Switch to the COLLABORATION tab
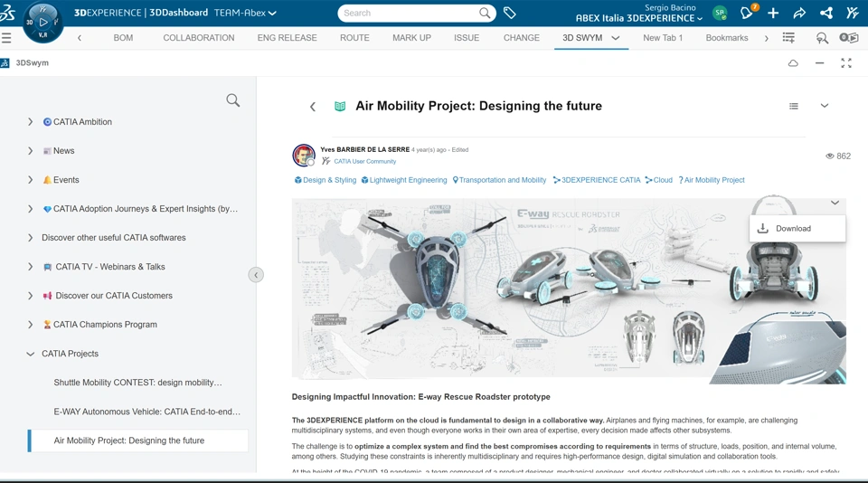The image size is (868, 483). pos(199,38)
